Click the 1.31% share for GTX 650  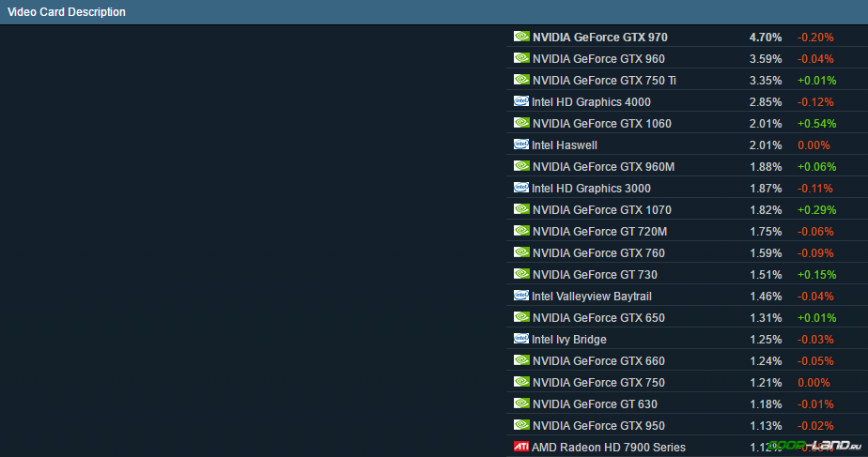(767, 318)
